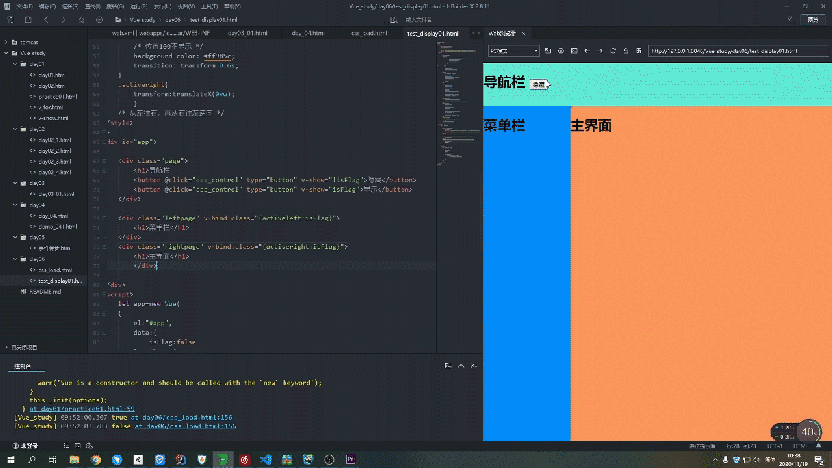The height and width of the screenshot is (468, 832).
Task: Select the console panel tab
Action: pyautogui.click(x=22, y=366)
